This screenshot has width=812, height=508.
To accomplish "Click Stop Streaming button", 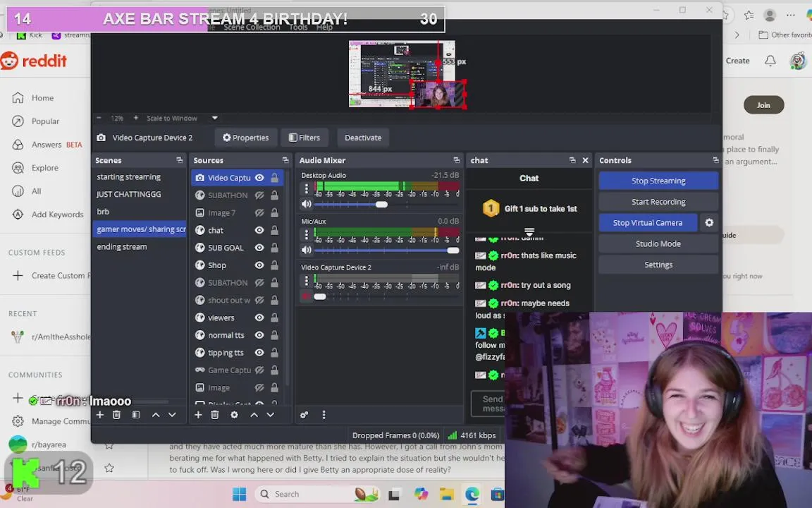I will point(658,181).
